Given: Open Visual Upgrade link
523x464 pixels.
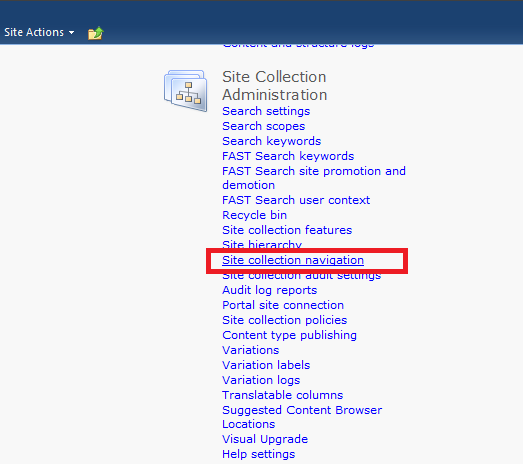Looking at the screenshot, I should 265,439.
